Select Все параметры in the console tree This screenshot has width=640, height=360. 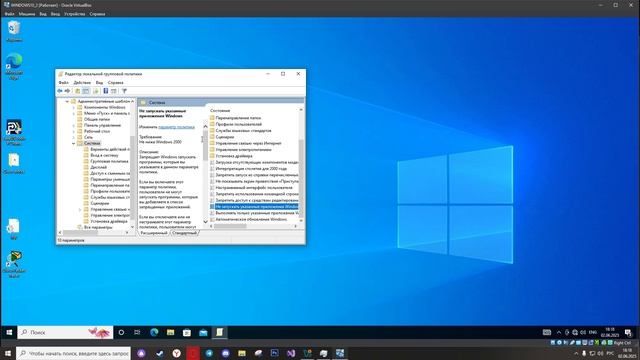98,227
